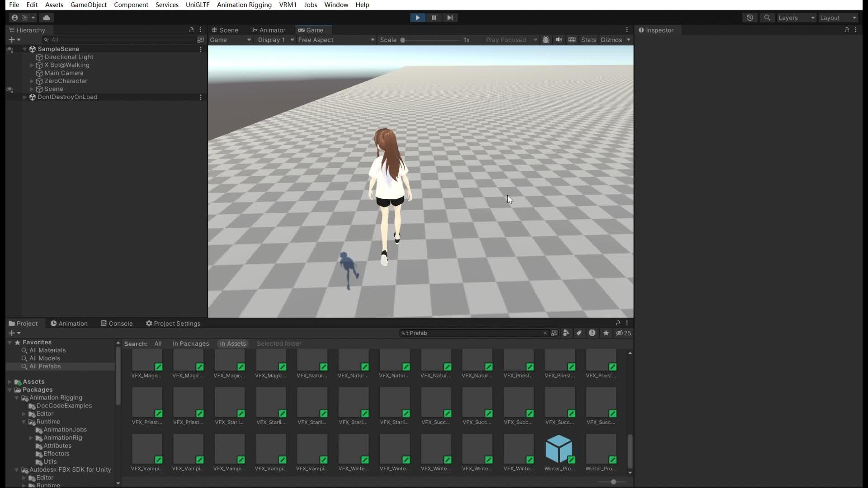
Task: Toggle the Inspector panel lock icon
Action: tap(846, 30)
